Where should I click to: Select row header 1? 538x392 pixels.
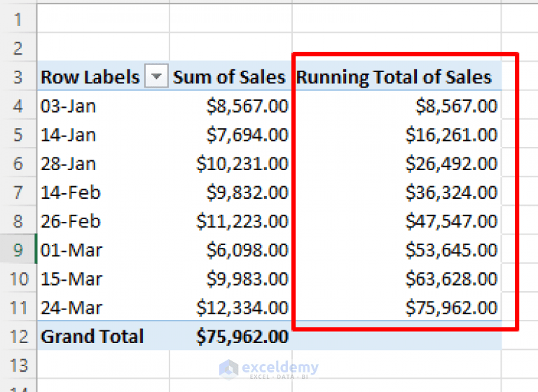click(x=18, y=19)
